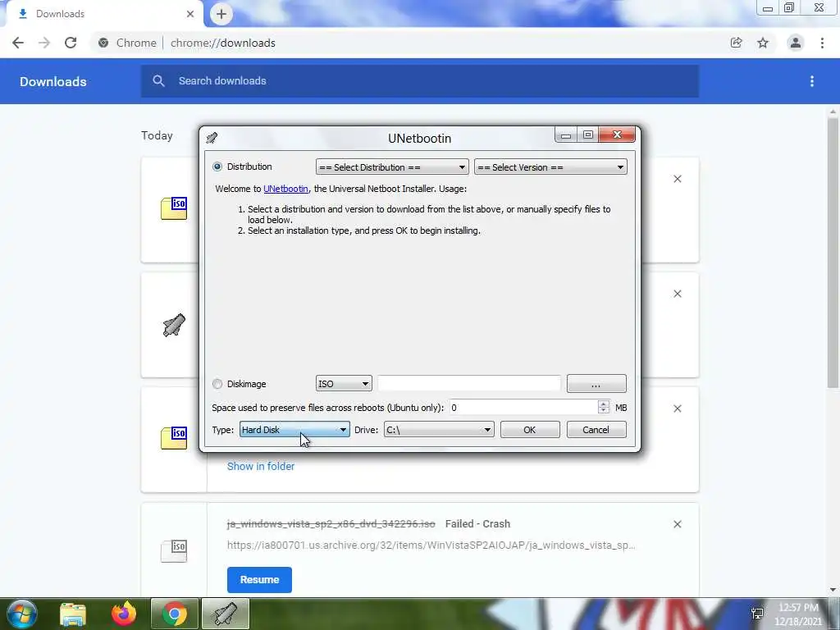Remove failed Vista ISO download entry
Image resolution: width=840 pixels, height=630 pixels.
click(678, 524)
